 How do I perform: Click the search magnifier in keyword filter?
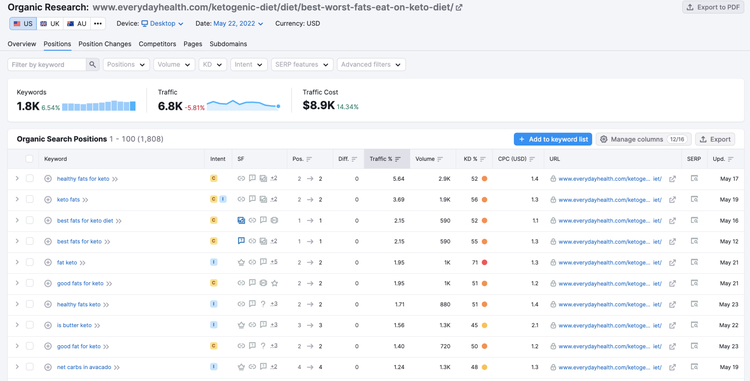coord(93,65)
